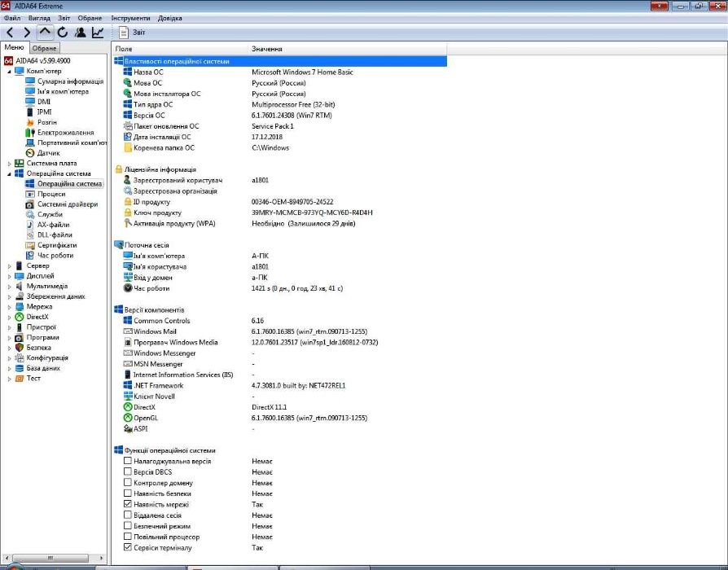Image resolution: width=728 pixels, height=570 pixels.
Task: Switch to the Меню tab
Action: [x=15, y=47]
